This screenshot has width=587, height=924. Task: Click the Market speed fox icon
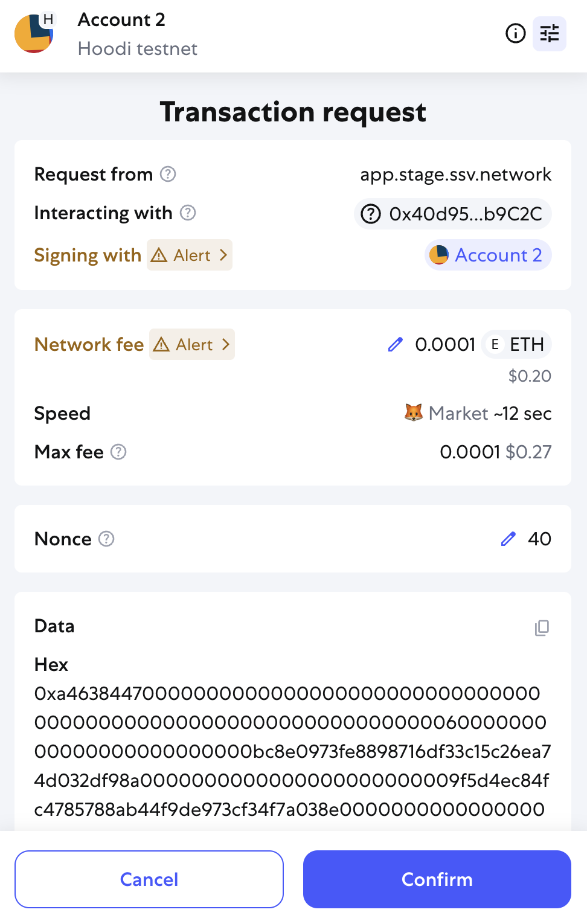tap(414, 413)
